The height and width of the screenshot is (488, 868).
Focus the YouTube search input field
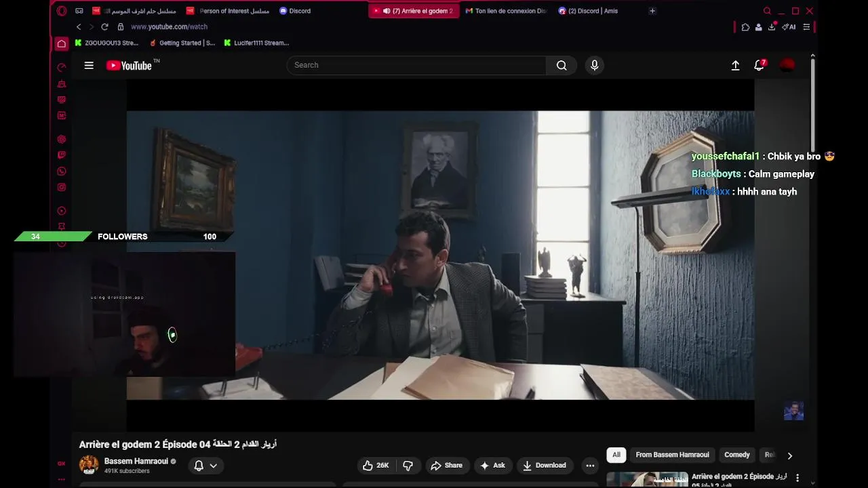[x=416, y=65]
